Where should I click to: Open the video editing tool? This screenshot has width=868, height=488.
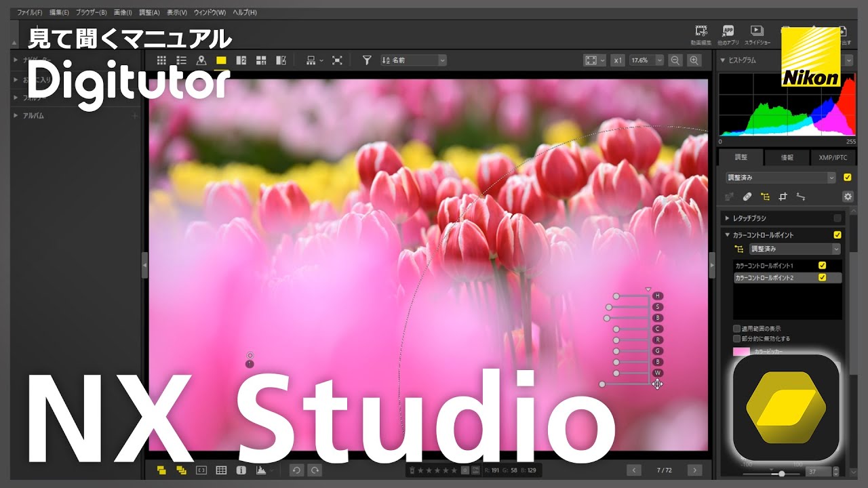pos(701,35)
